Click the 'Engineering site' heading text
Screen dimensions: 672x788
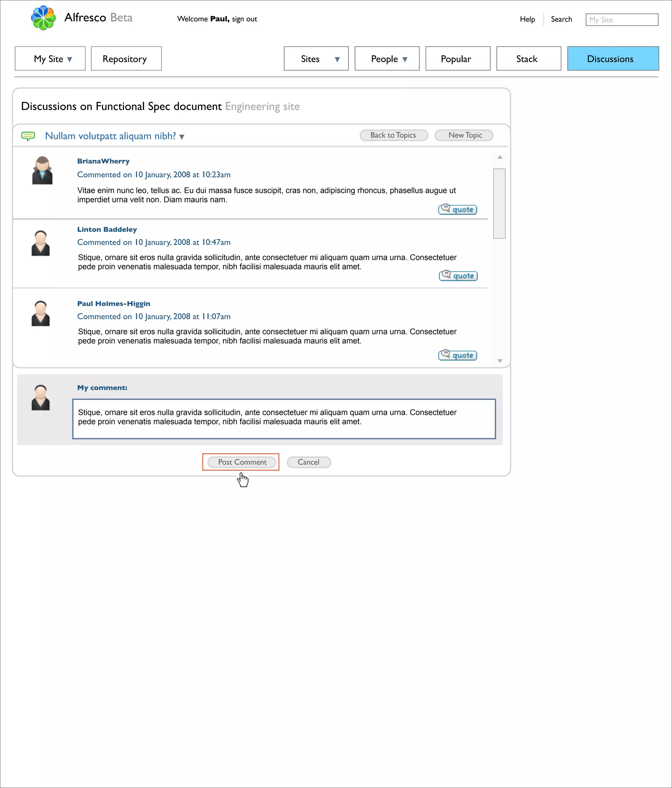pyautogui.click(x=262, y=106)
